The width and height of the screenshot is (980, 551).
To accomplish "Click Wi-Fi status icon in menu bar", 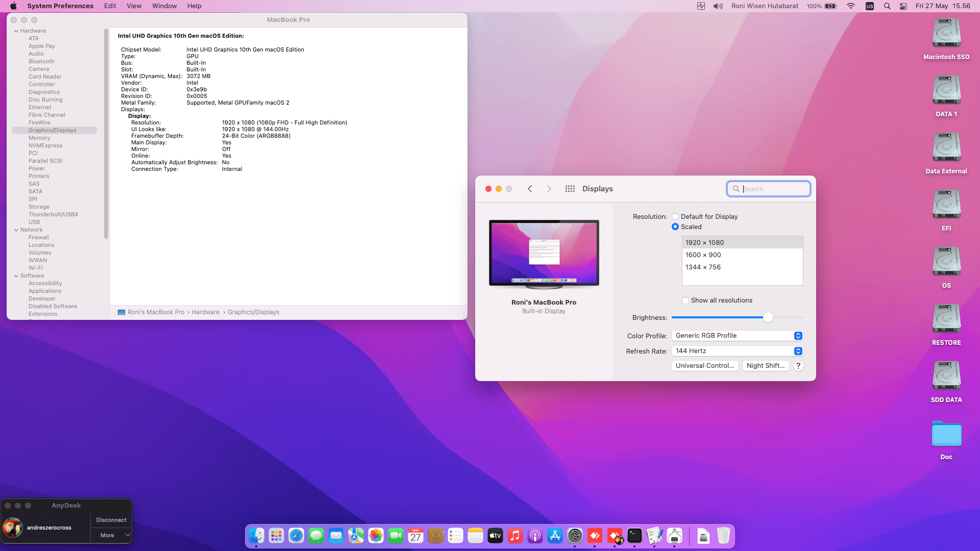I will [851, 6].
